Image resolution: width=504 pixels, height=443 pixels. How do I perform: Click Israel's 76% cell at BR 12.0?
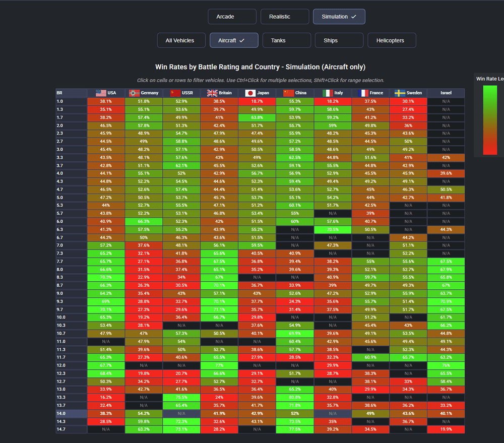[x=446, y=365]
